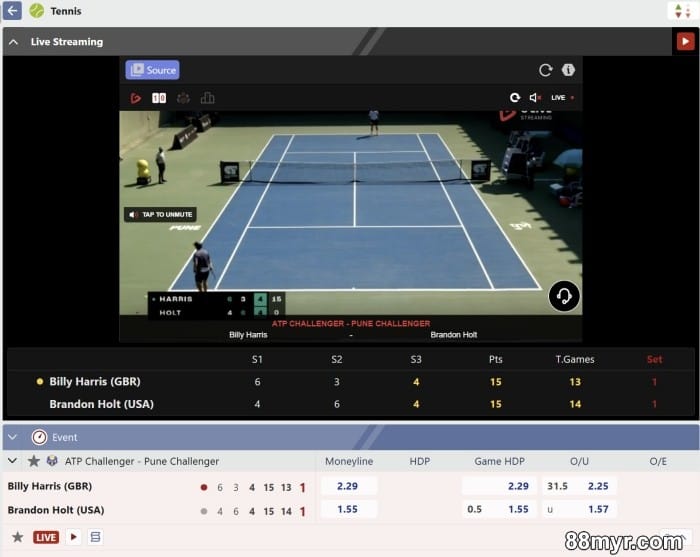The height and width of the screenshot is (557, 700).
Task: Click the red serving dot for Harris
Action: pyautogui.click(x=204, y=487)
